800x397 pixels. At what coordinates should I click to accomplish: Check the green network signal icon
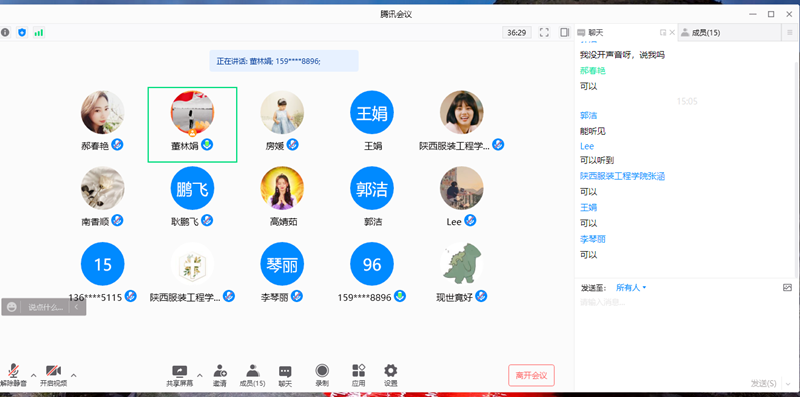(39, 33)
